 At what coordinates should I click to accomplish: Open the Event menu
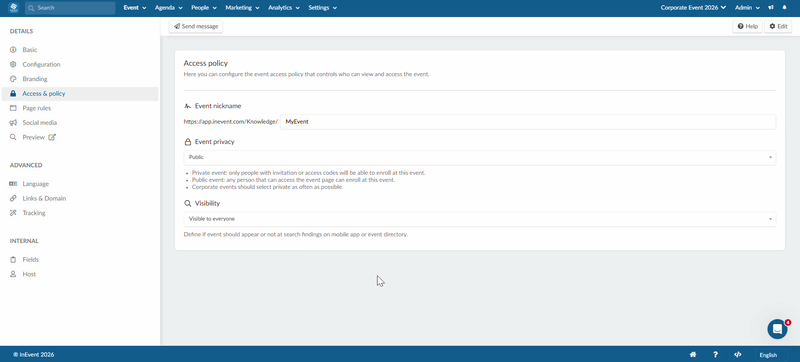click(135, 8)
